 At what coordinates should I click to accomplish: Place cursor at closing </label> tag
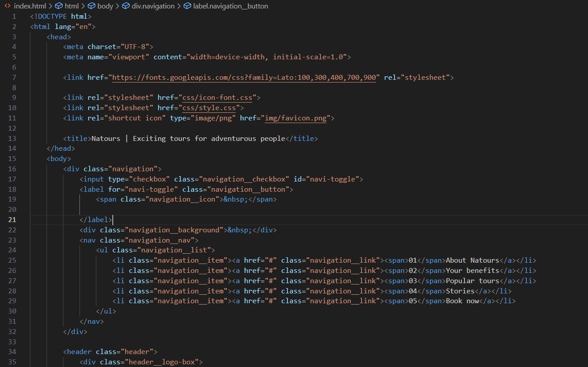tap(96, 219)
